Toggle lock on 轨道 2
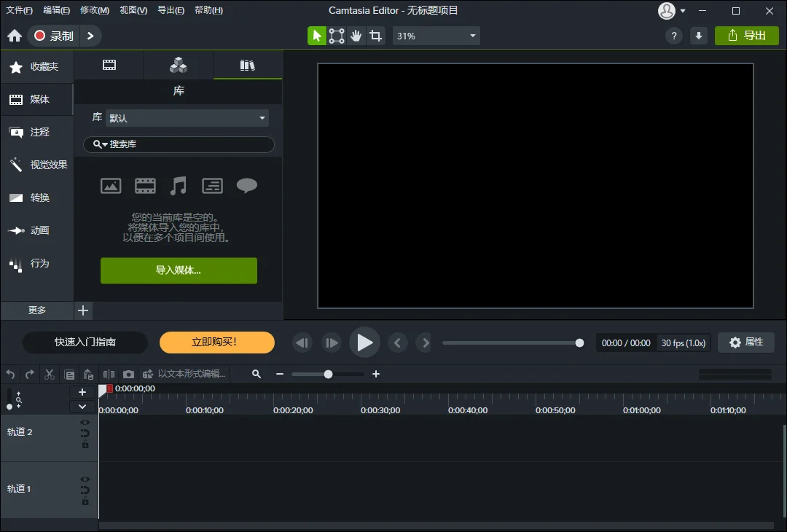The width and height of the screenshot is (787, 532). tap(85, 444)
